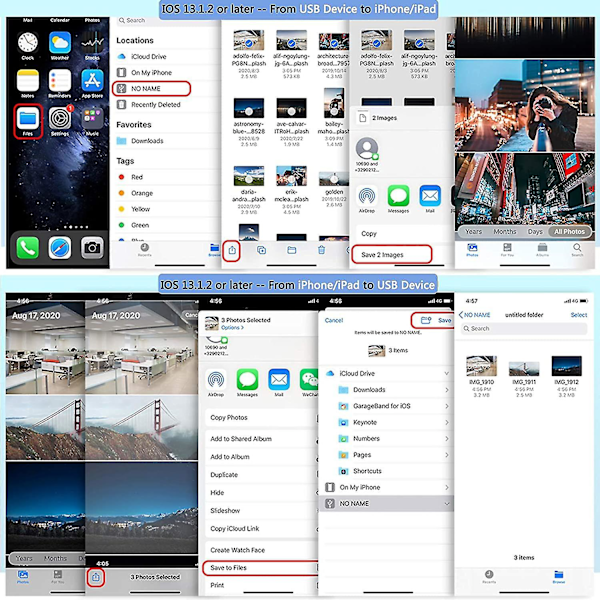Open the Files app on home screen
The height and width of the screenshot is (600, 600).
click(28, 119)
